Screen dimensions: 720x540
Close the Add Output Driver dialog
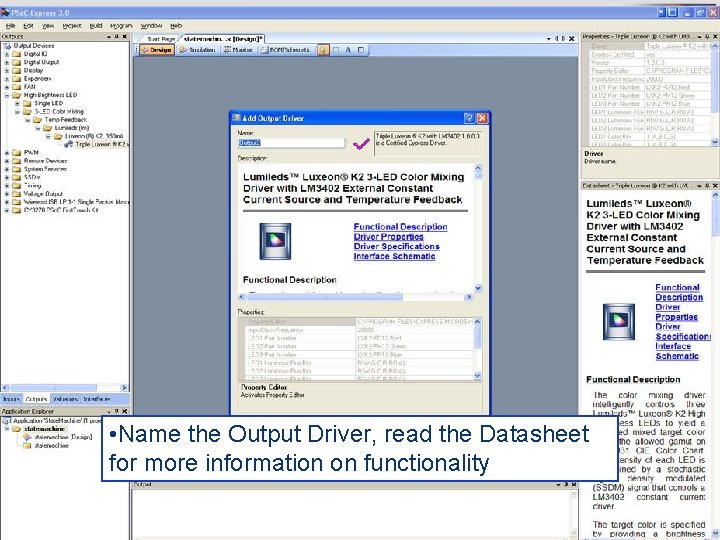coord(482,118)
